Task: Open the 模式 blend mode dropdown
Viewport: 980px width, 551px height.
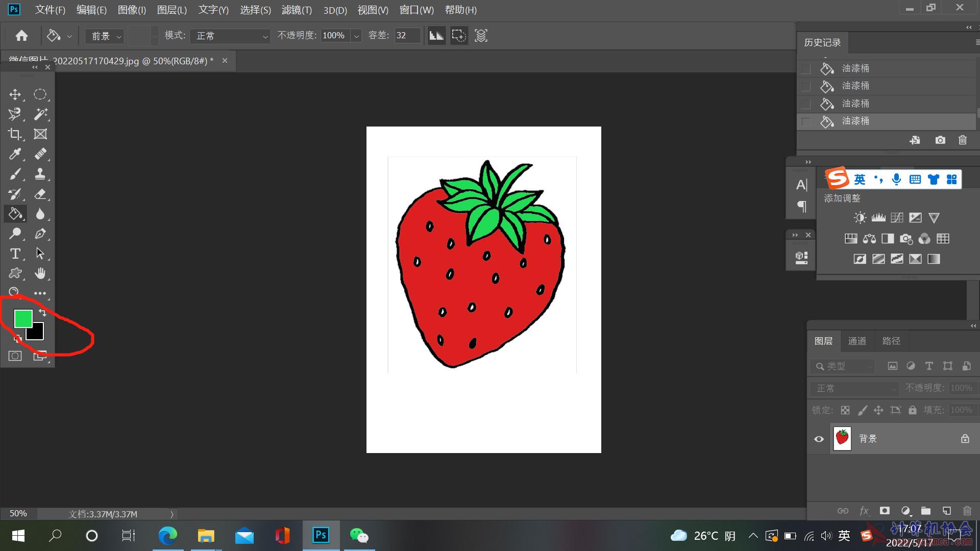Action: [x=230, y=36]
